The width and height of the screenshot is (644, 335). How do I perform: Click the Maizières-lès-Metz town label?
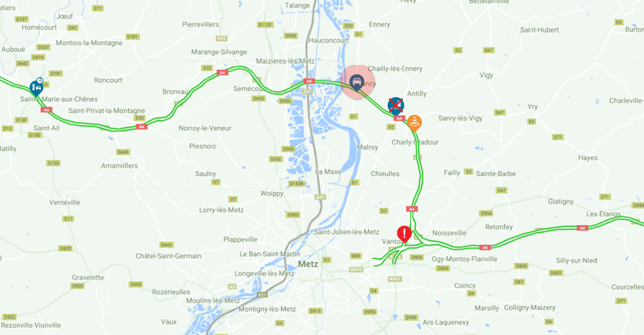click(x=286, y=61)
